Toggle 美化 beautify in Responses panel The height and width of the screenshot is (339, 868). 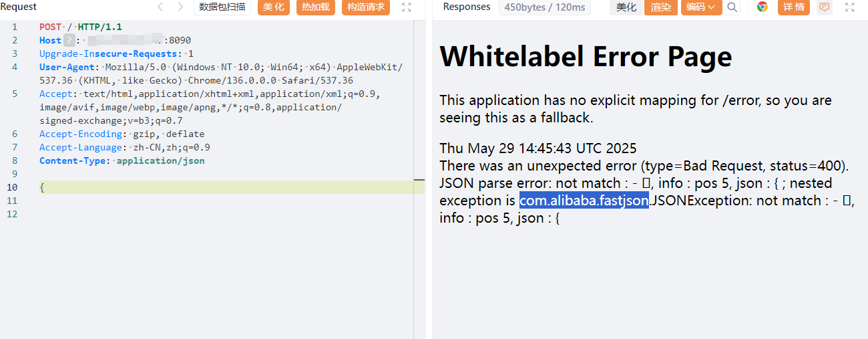626,7
